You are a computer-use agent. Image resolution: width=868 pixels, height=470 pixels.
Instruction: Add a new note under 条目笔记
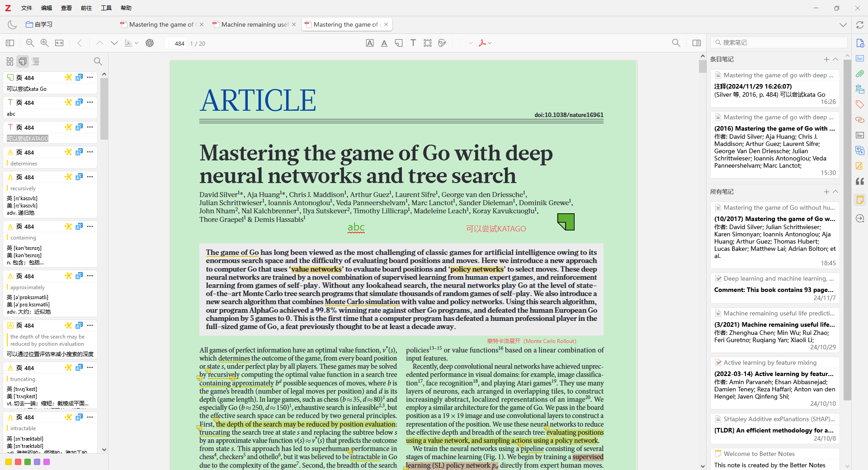coord(826,59)
